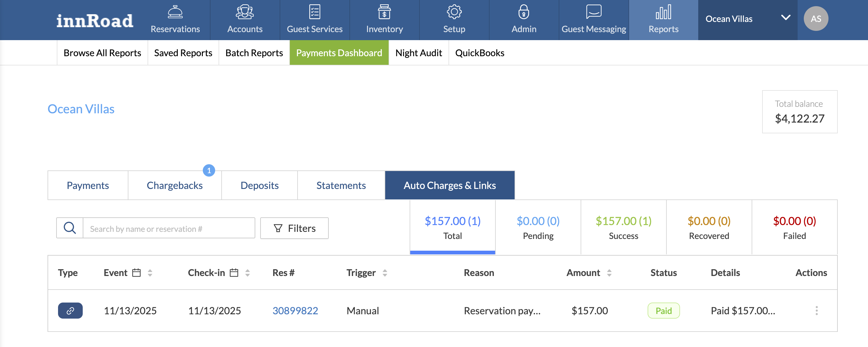
Task: Open the Guest Services checklist icon
Action: tap(314, 12)
